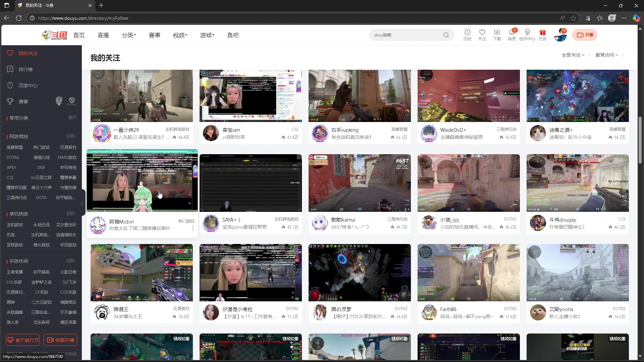Open the 憨憨Kamui stream thumbnail
This screenshot has width=644, height=362.
click(x=360, y=183)
